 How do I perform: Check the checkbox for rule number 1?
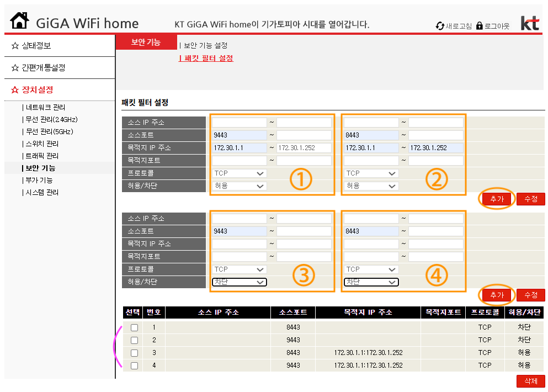[x=134, y=327]
